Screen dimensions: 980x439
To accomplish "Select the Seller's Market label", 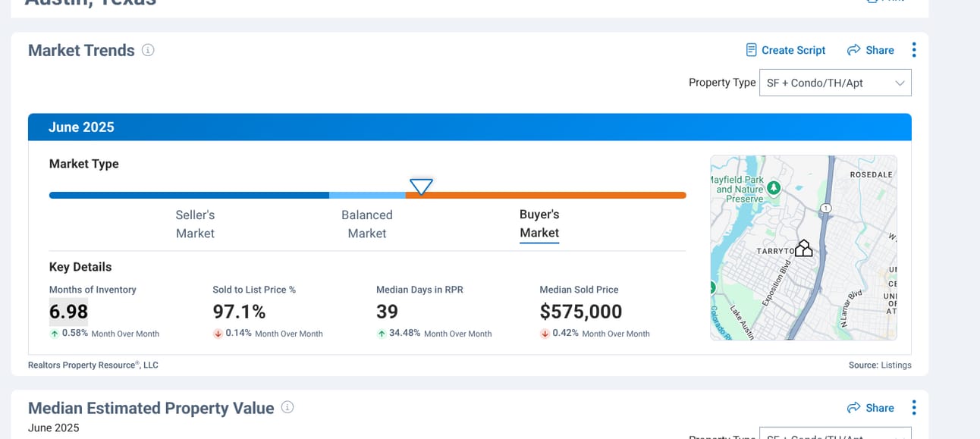I will point(195,224).
